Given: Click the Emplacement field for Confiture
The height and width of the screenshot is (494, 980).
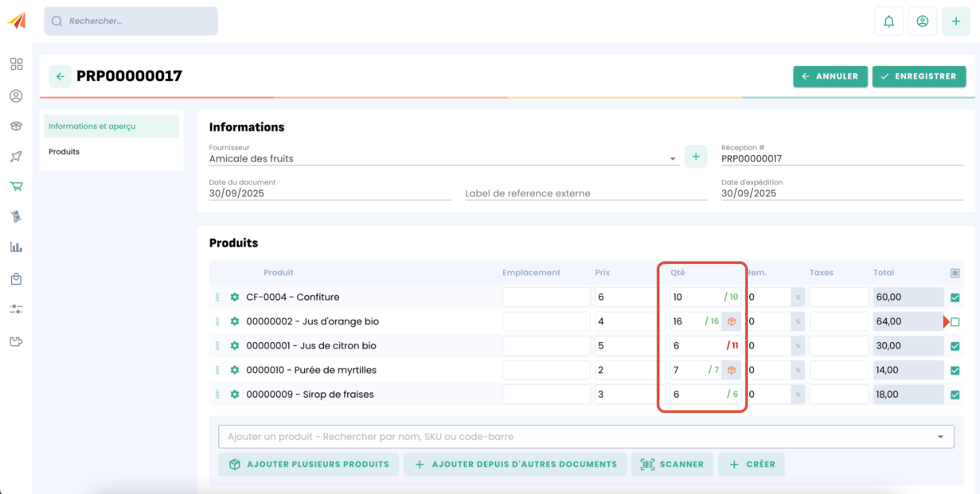Looking at the screenshot, I should (546, 297).
